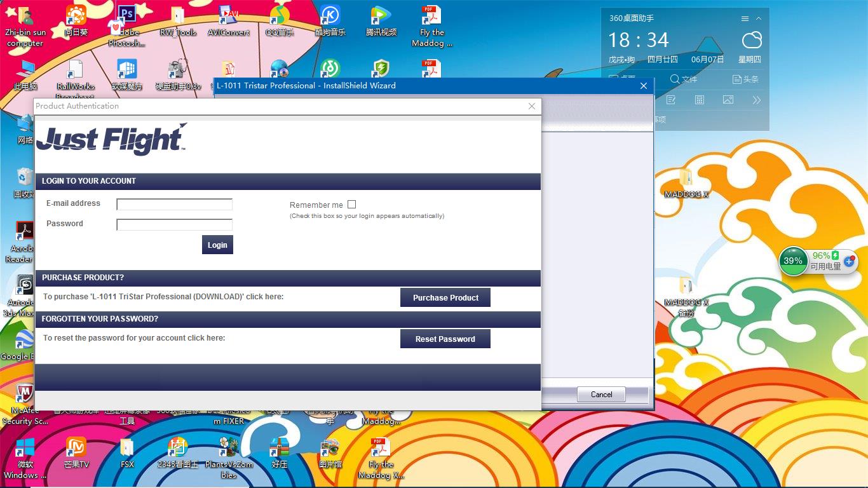868x488 pixels.
Task: Select the Fly the Maddog X PDF in the bottom row
Action: tap(381, 458)
